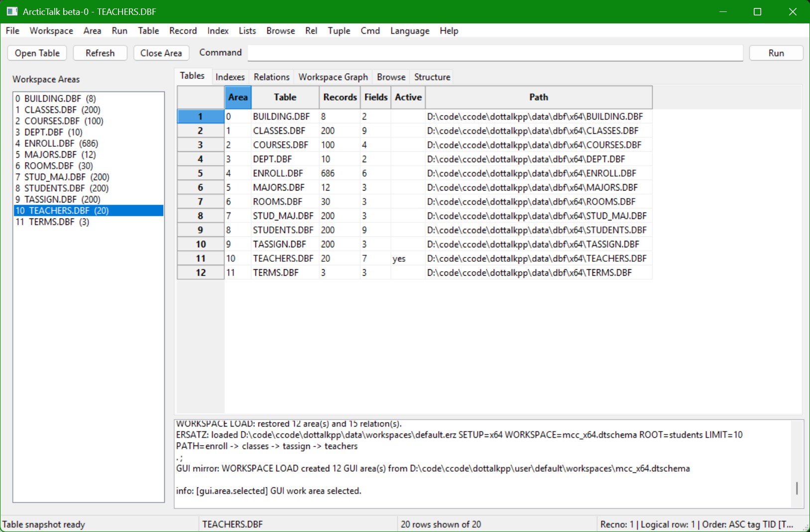
Task: Click the Table column header
Action: tap(285, 98)
